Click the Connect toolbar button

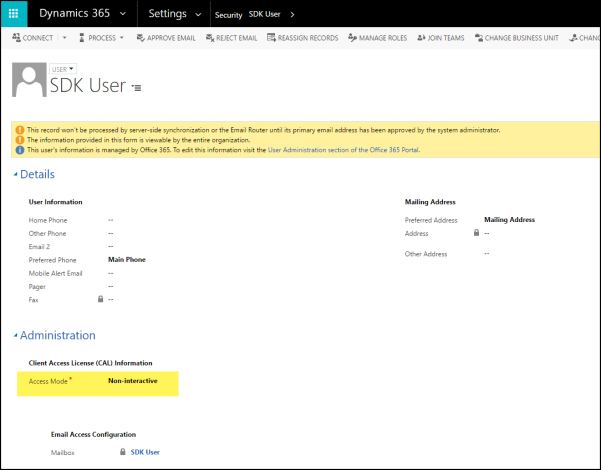pos(32,38)
